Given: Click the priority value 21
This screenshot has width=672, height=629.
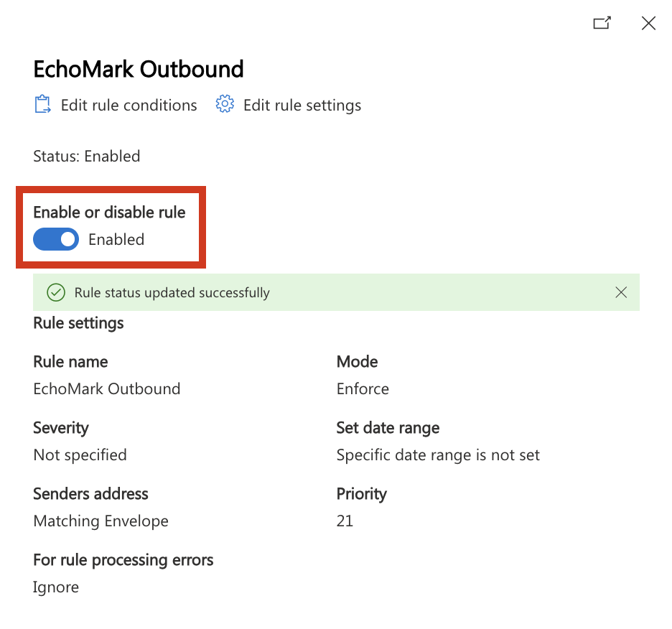Looking at the screenshot, I should point(345,521).
